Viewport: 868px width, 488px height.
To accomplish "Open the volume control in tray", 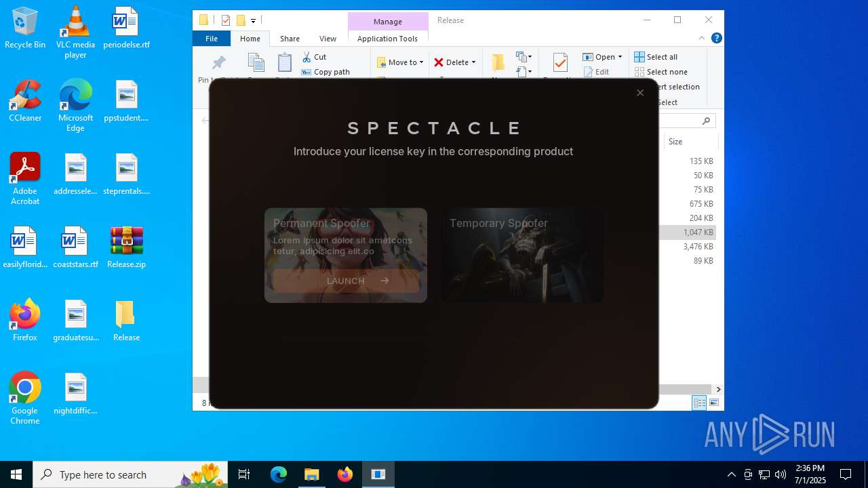I will (781, 474).
